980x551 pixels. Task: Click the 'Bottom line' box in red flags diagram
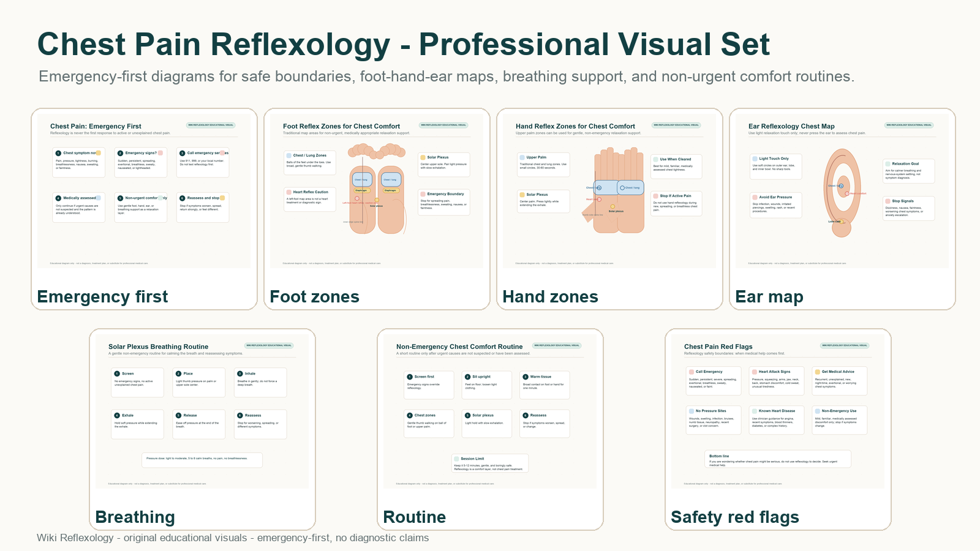[777, 459]
